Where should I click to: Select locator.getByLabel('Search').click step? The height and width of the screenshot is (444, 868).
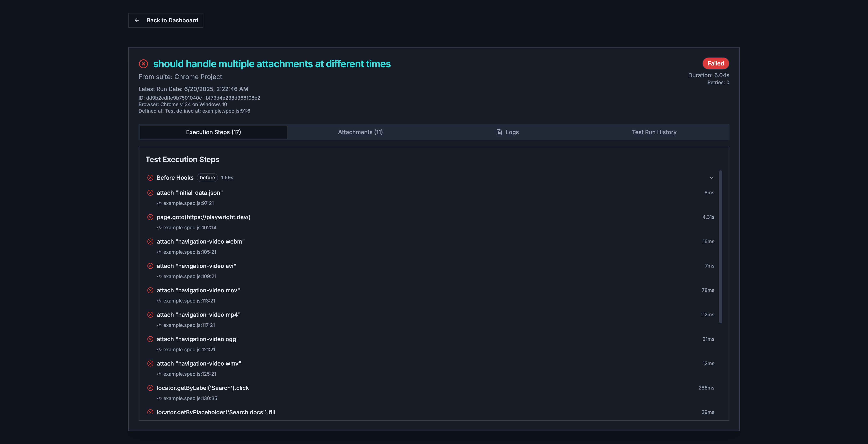[x=203, y=388]
